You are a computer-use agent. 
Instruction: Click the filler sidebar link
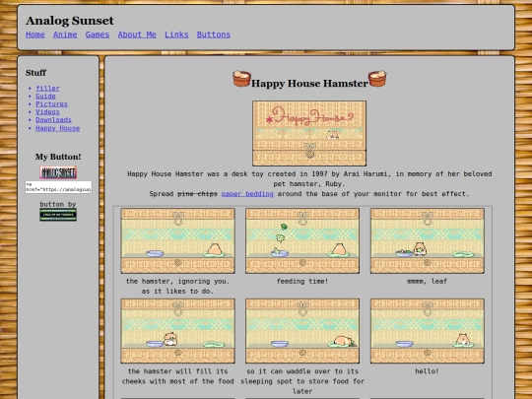click(48, 89)
